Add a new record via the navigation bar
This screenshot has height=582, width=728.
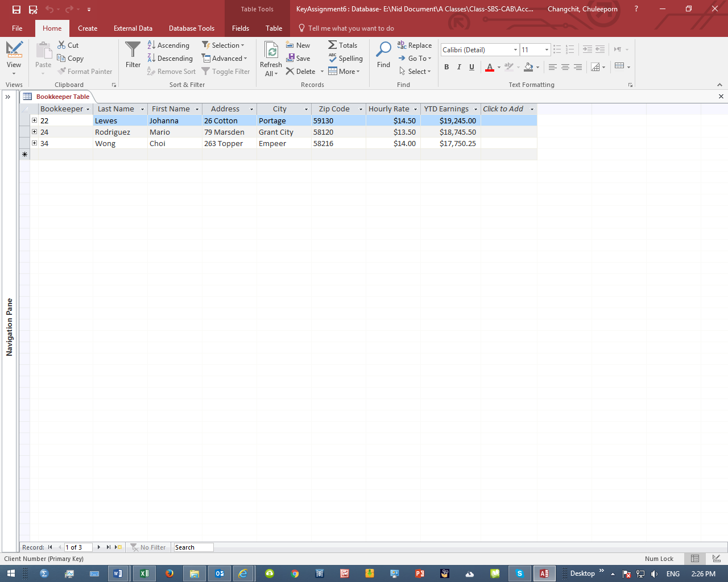118,547
